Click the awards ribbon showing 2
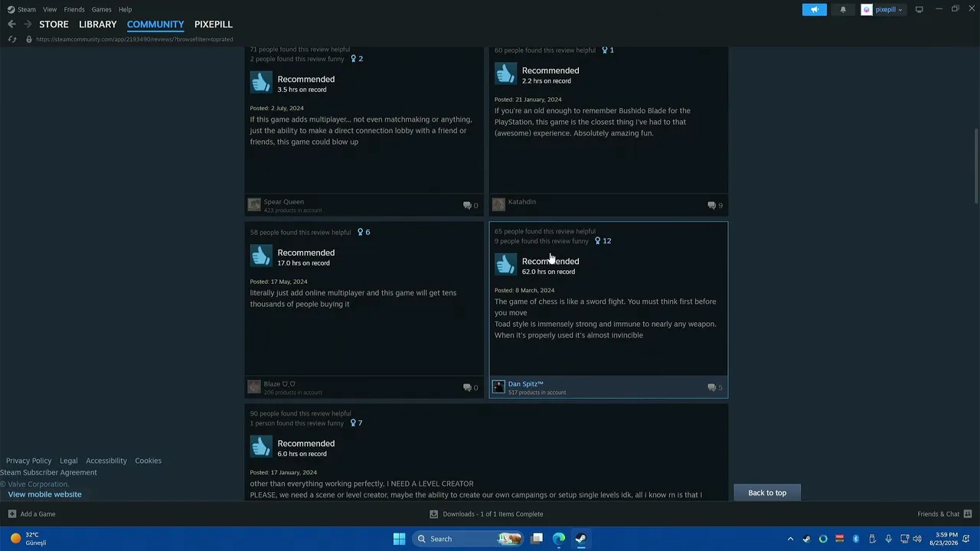Viewport: 980px width, 551px height. 357,59
